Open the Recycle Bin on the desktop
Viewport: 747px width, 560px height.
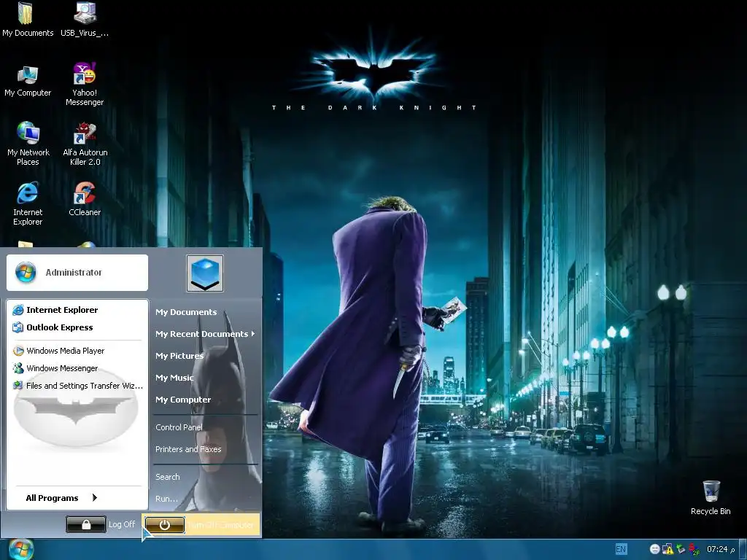coord(711,497)
